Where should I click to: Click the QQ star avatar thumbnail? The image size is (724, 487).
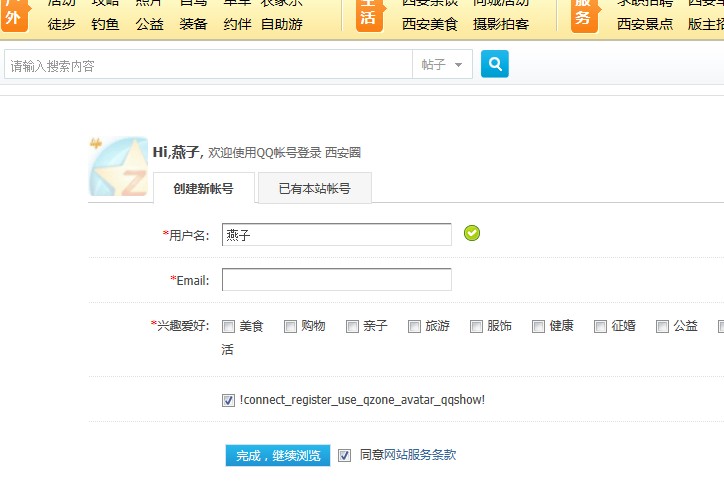119,167
